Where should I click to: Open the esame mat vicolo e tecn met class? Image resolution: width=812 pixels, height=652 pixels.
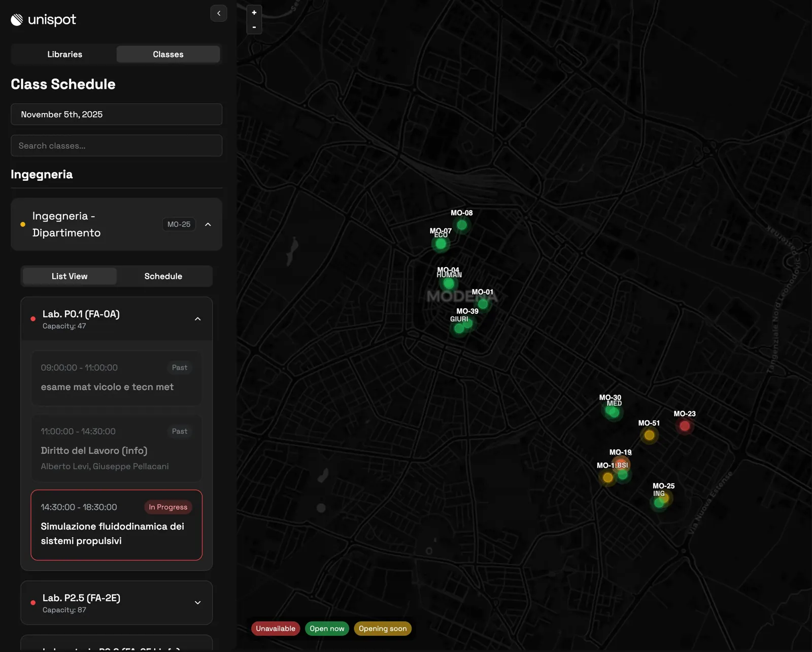pyautogui.click(x=116, y=378)
